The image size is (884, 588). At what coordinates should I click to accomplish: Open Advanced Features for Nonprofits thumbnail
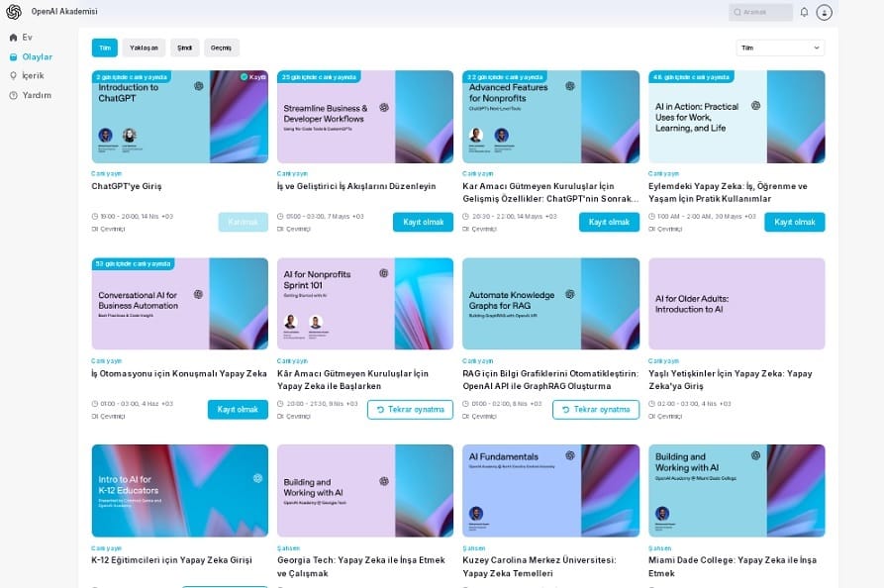(x=550, y=117)
